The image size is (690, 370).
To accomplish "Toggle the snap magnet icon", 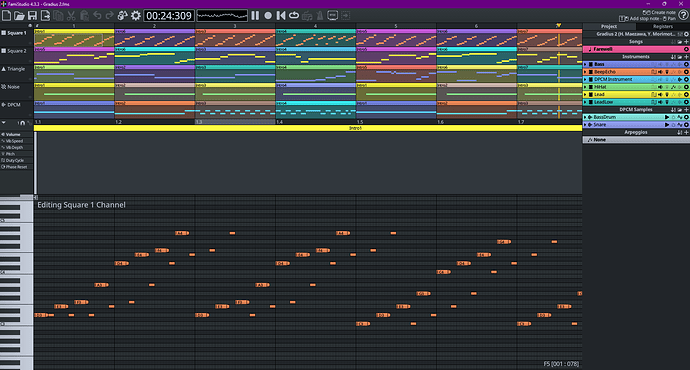I will click(x=22, y=123).
